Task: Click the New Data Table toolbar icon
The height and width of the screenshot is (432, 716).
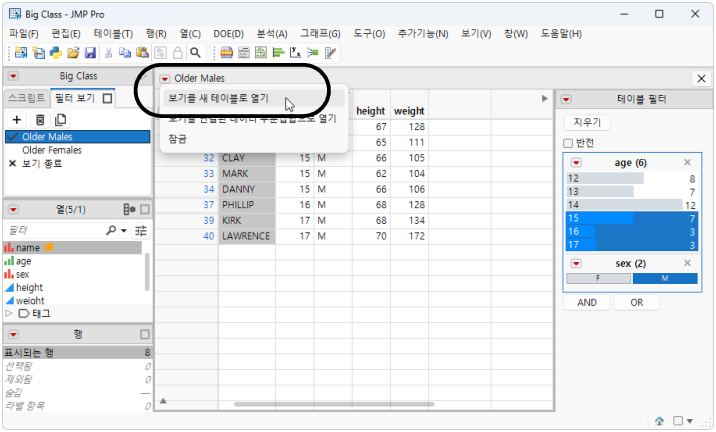Action: [x=21, y=53]
